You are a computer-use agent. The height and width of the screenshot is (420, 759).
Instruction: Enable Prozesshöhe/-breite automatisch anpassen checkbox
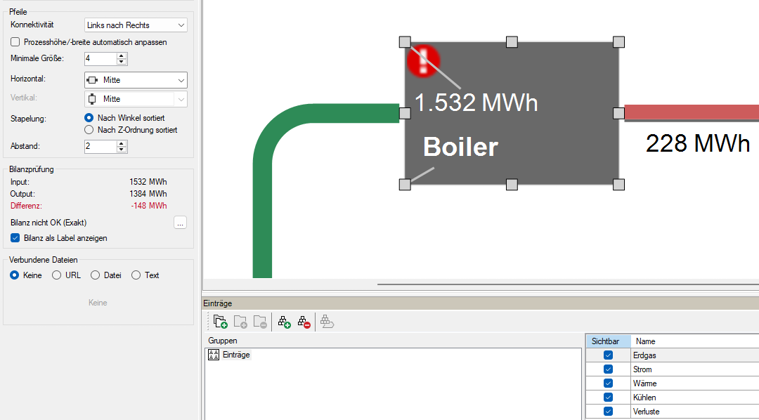(15, 42)
